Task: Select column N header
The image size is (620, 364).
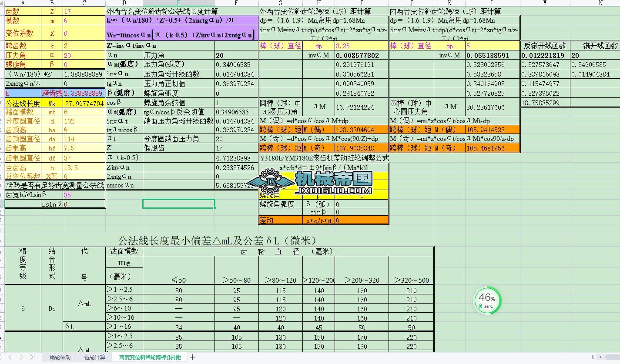Action: click(x=595, y=3)
